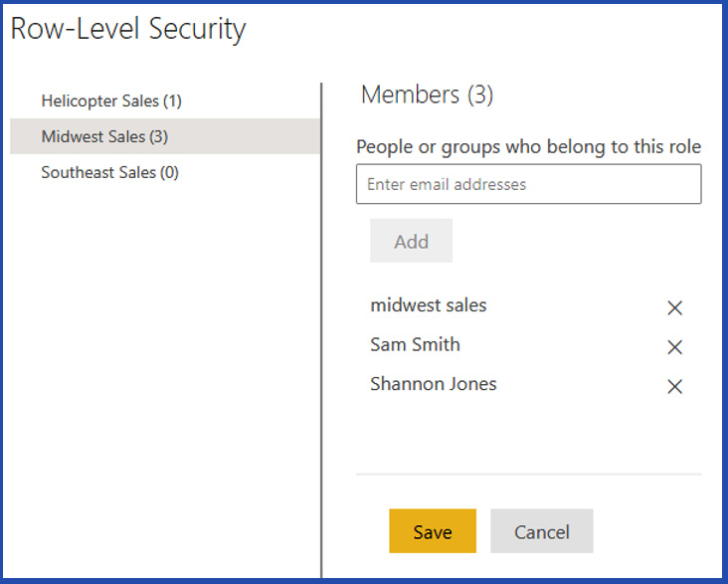Select the Shannon Jones member entry
The height and width of the screenshot is (584, 728).
pos(433,384)
